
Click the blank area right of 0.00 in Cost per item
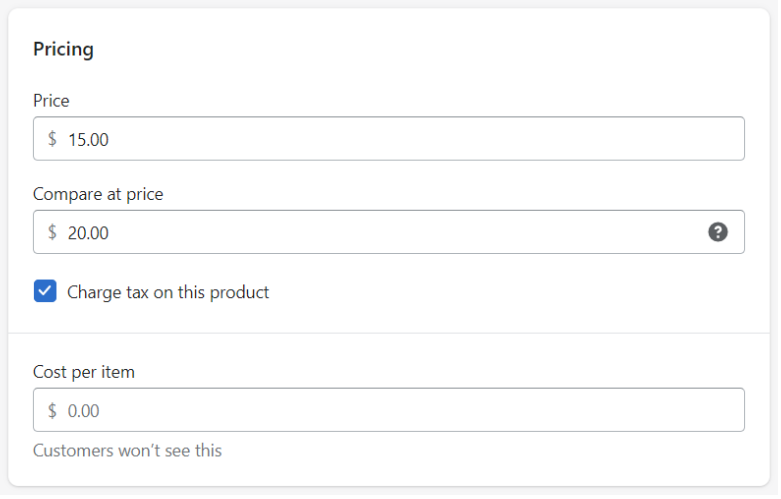click(x=423, y=411)
